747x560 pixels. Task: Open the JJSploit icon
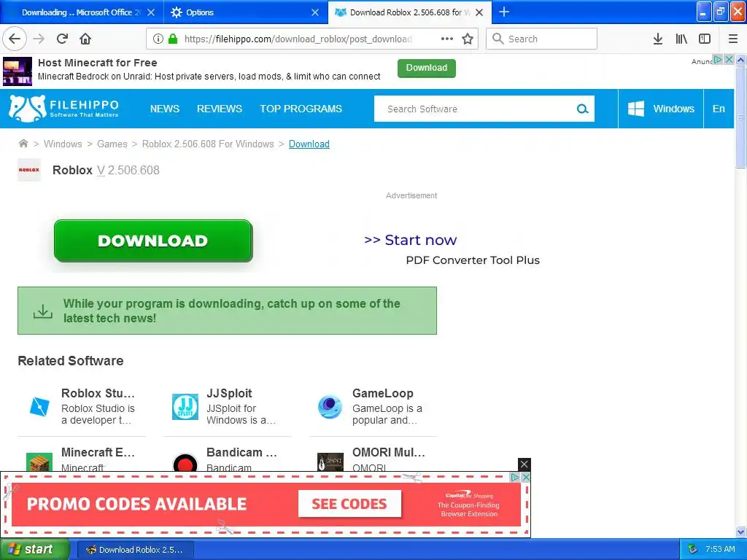185,407
